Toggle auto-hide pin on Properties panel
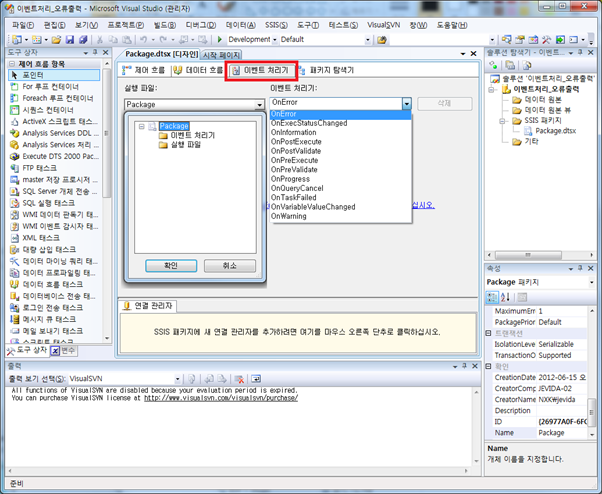Screen dimensions: 602x494 (580, 268)
